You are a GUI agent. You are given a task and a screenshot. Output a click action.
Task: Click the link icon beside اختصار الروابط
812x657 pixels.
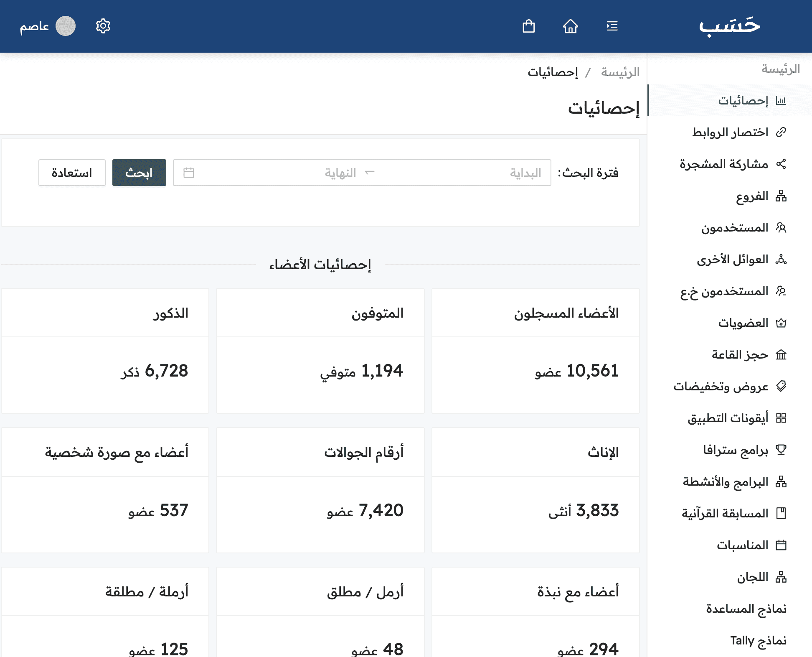pos(781,132)
